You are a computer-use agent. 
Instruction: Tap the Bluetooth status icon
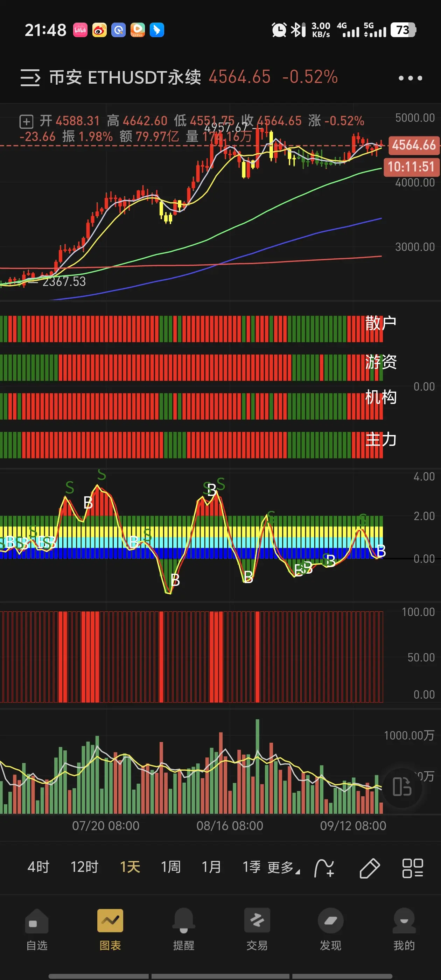click(x=298, y=30)
